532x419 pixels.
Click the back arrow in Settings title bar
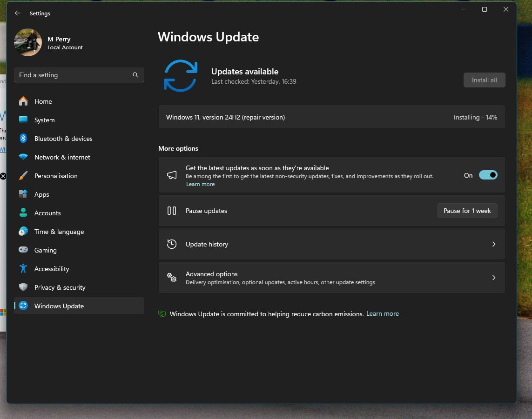click(18, 13)
